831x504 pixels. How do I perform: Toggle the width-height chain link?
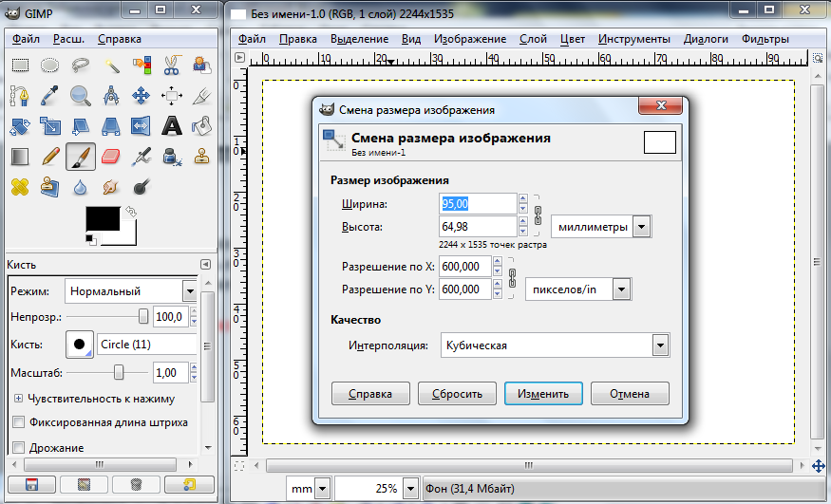[538, 215]
